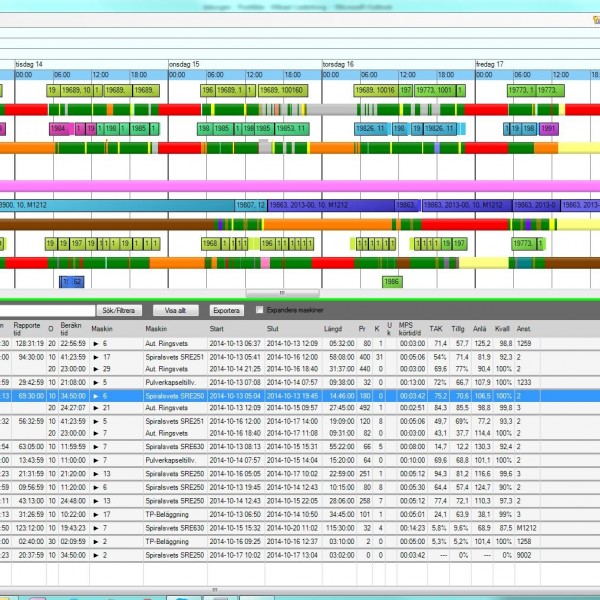Click the TAK column header
The image size is (600, 600).
click(436, 327)
